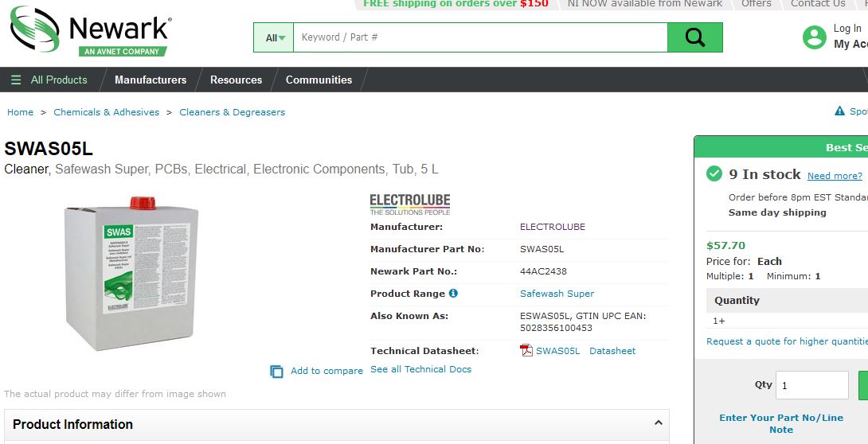Click Enter Your Part No/Line Note

click(x=781, y=423)
